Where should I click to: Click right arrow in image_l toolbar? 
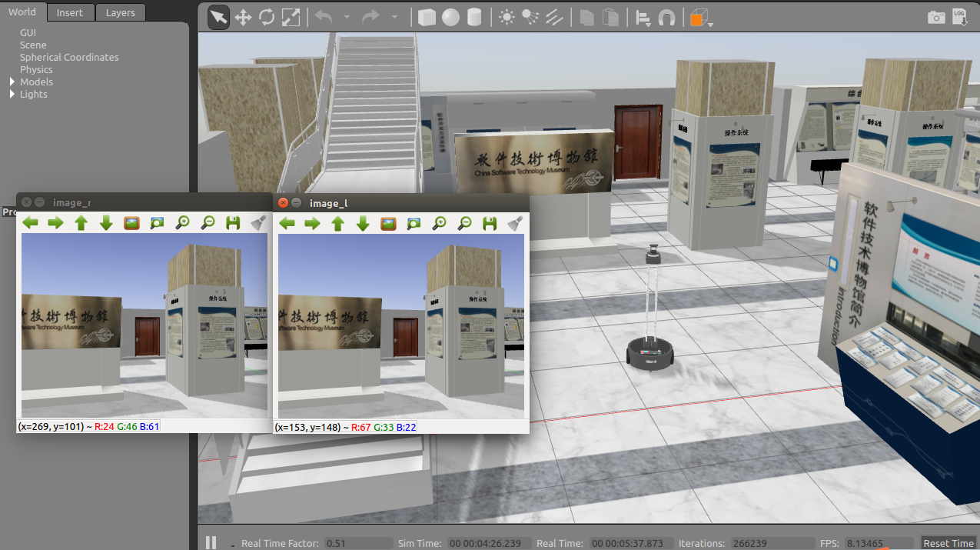[312, 223]
